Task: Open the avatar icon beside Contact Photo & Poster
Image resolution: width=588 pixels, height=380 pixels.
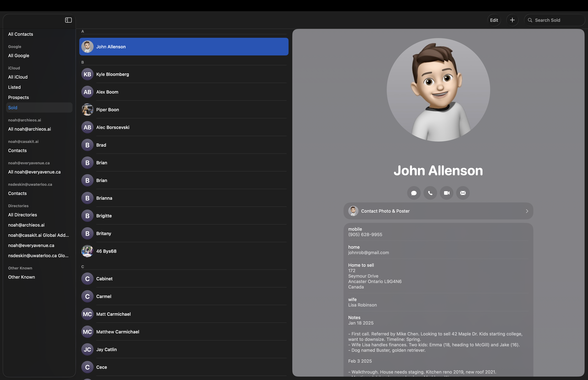Action: 353,211
